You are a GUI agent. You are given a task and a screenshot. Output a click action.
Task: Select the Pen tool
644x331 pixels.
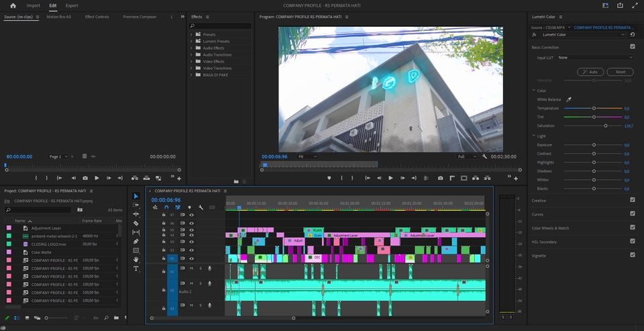coord(136,241)
